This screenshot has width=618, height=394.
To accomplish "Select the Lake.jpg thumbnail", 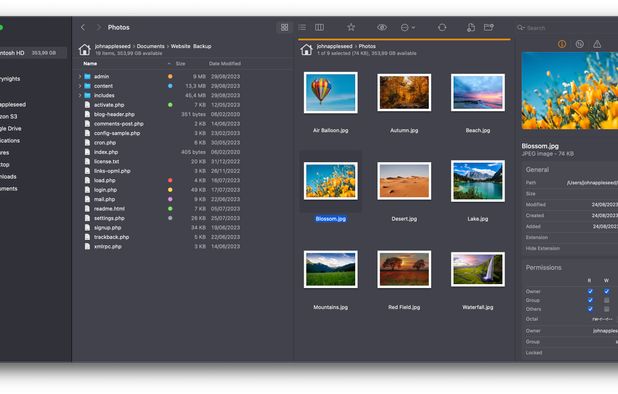I will (478, 181).
